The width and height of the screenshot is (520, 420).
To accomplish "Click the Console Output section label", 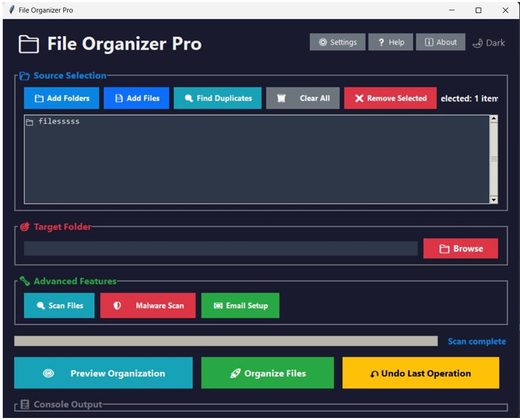I will (x=68, y=404).
